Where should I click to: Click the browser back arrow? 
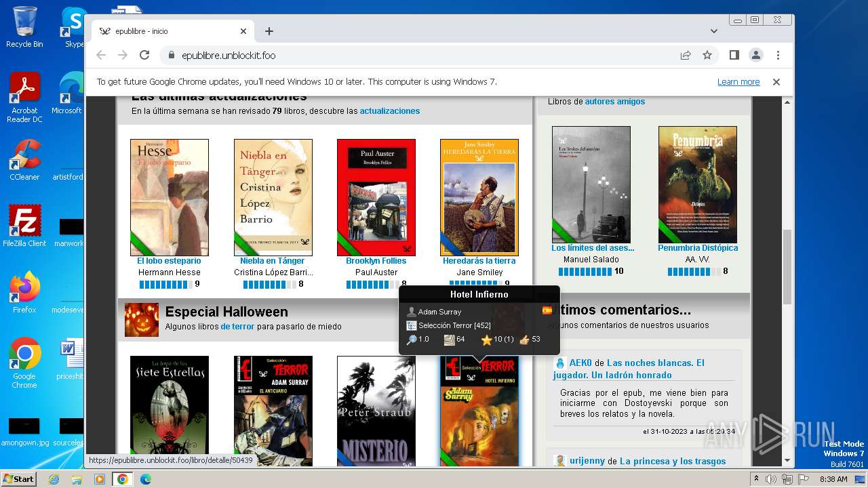pyautogui.click(x=101, y=55)
